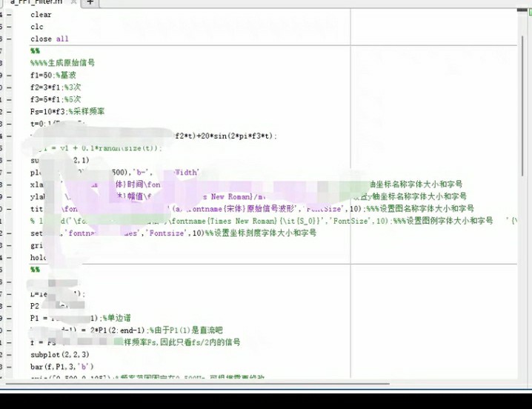Click the comment '%%%%生成原始信号'
This screenshot has height=409, width=532.
click(62, 63)
